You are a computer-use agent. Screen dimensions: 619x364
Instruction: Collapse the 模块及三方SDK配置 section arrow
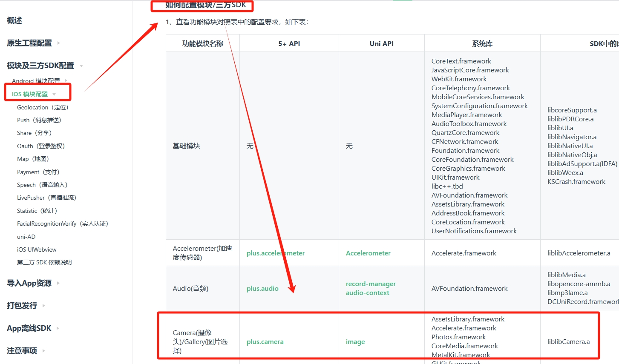coord(81,66)
